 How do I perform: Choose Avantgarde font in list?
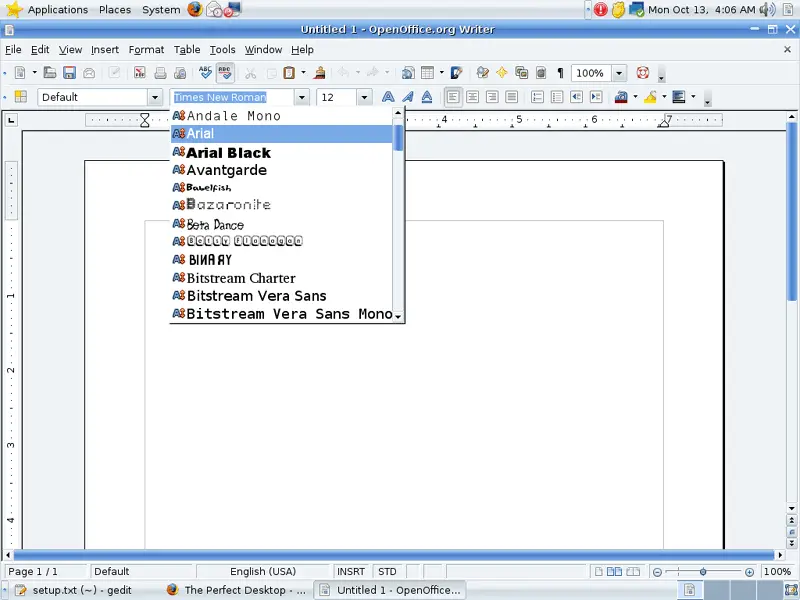pyautogui.click(x=282, y=170)
